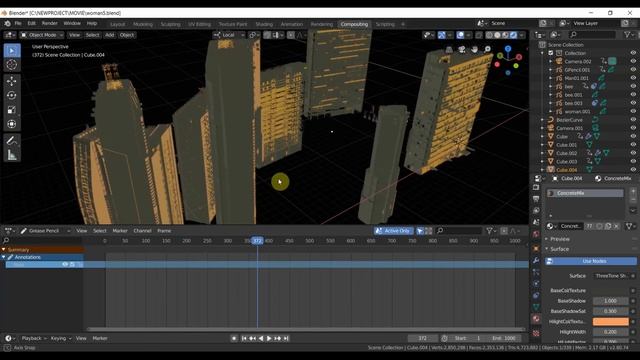Open the World properties tab
This screenshot has width=640, height=360.
pyautogui.click(x=536, y=234)
